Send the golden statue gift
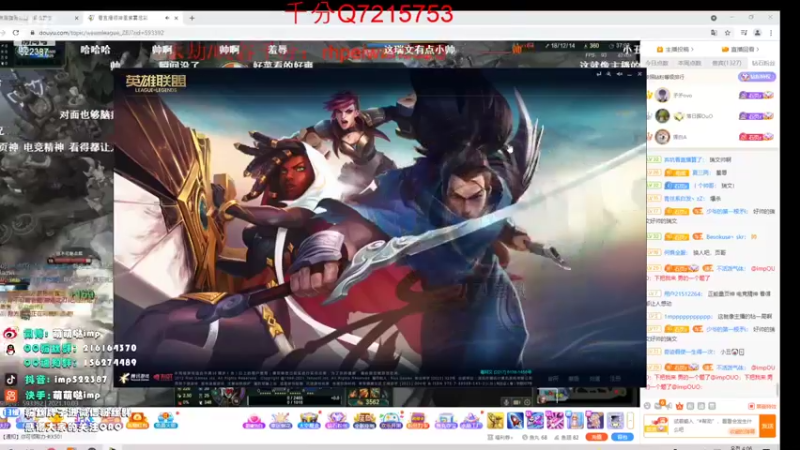This screenshot has width=800, height=450. [495, 421]
